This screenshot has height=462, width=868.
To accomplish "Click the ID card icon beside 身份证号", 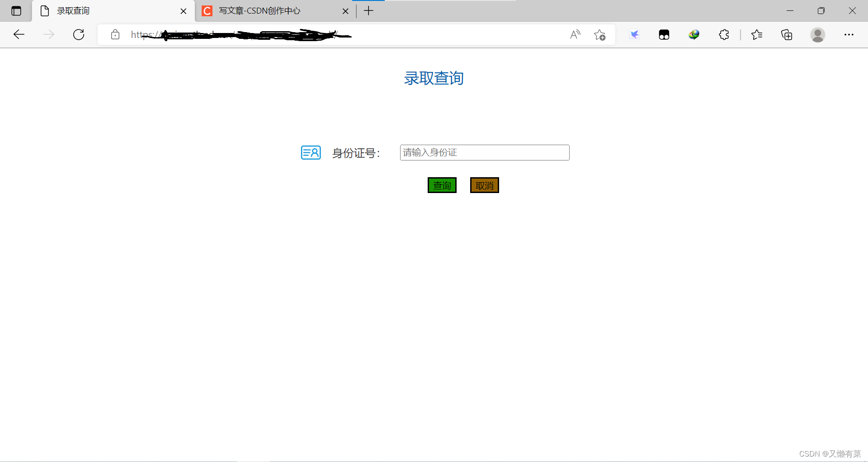I will point(311,153).
